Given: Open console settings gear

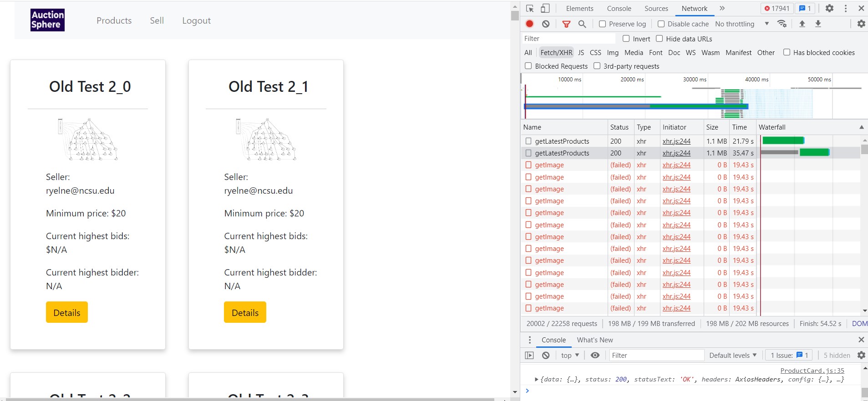Looking at the screenshot, I should coord(861,355).
